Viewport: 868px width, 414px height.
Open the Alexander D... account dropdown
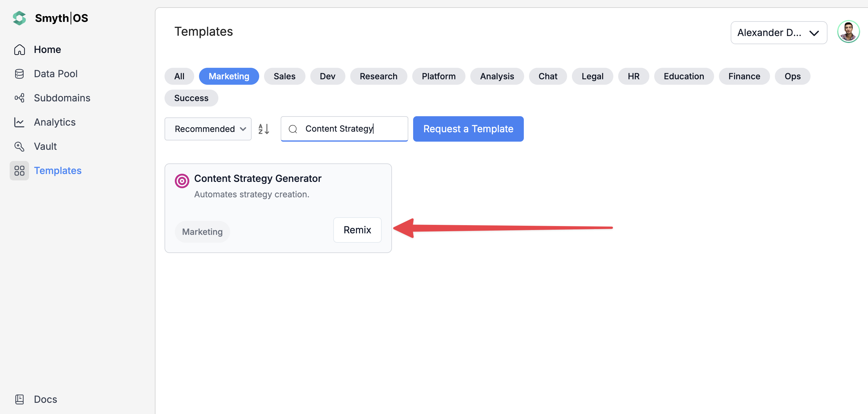pos(778,33)
